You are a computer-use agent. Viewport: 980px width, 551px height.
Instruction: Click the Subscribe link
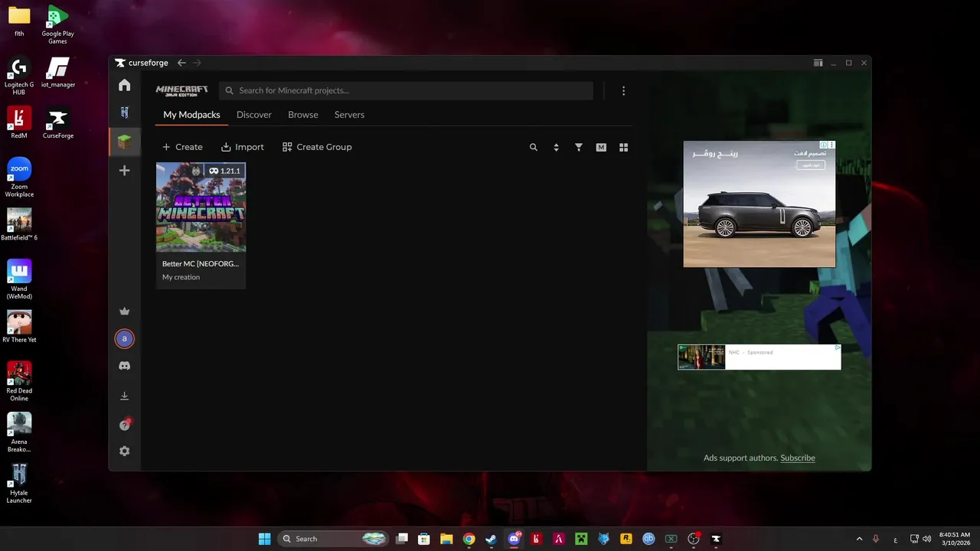(x=798, y=458)
